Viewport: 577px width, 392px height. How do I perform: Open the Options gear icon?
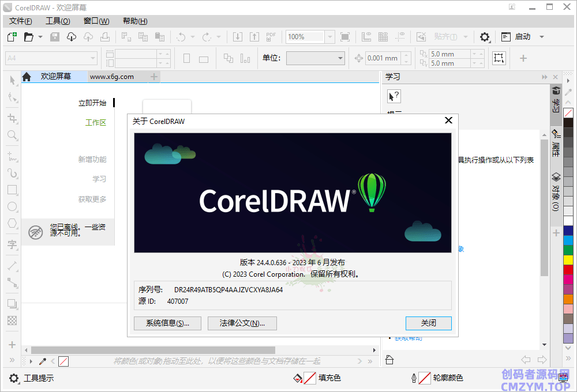coord(485,37)
